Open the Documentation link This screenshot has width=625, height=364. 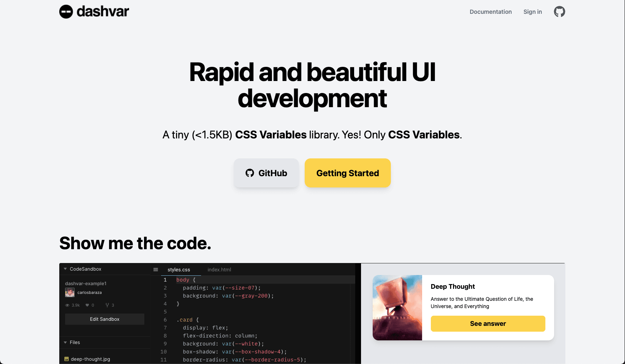tap(490, 12)
